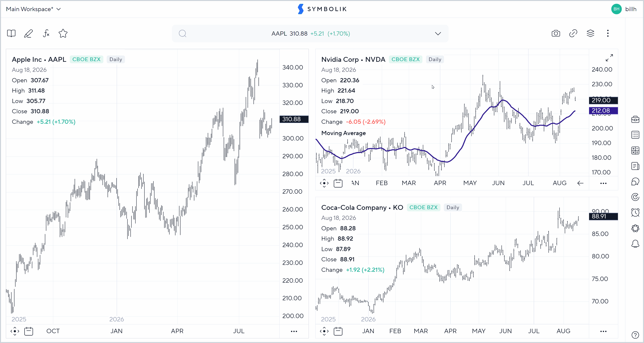Click the NVDA 219.00 price axis label
Screen dimensions: 644x343
[604, 100]
